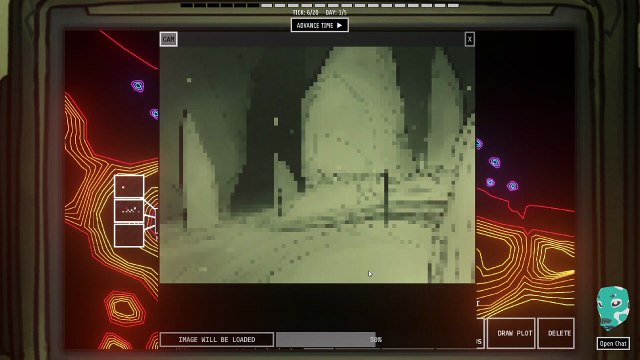Click the pixelated camera image view
The image size is (640, 360).
point(317,164)
